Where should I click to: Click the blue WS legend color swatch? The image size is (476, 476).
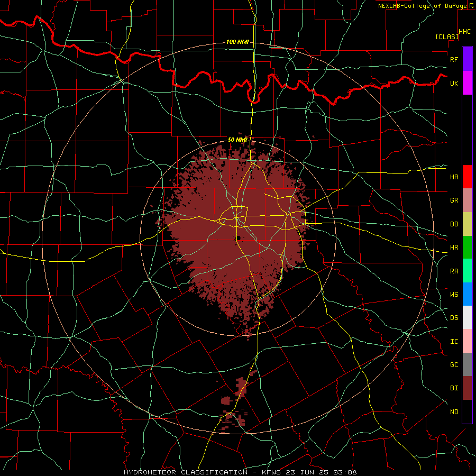(467, 294)
